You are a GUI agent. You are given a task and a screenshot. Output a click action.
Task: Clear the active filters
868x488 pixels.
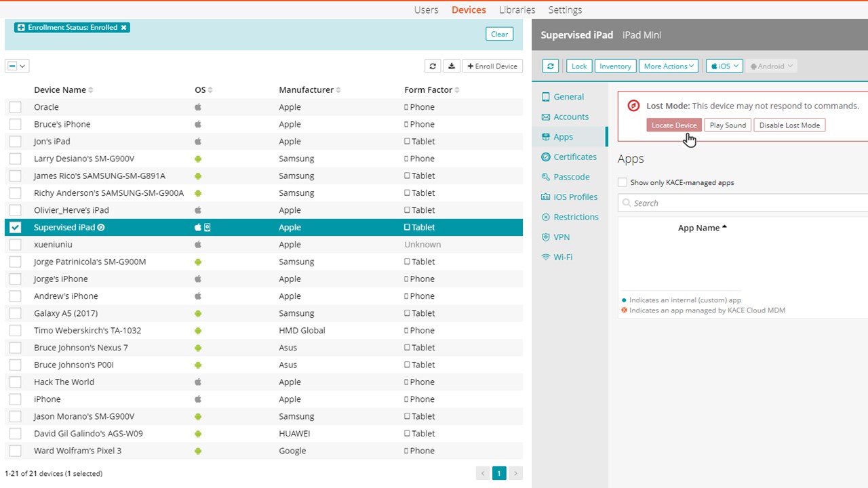coord(499,35)
